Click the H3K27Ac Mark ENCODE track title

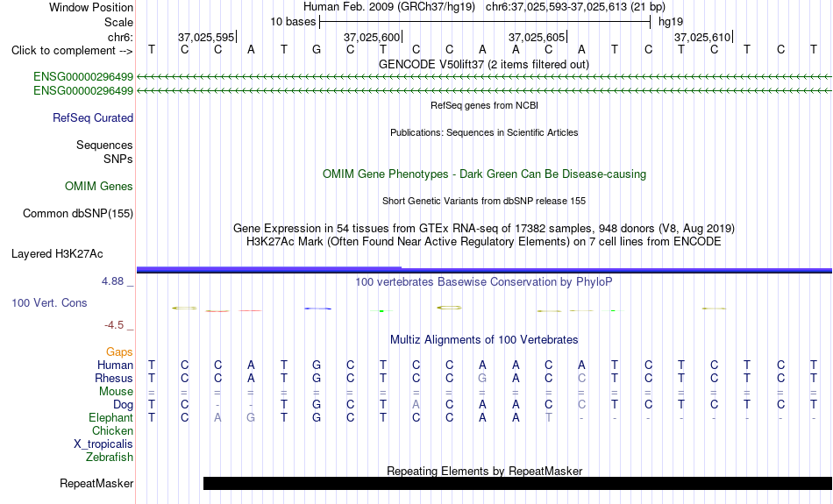coord(484,242)
